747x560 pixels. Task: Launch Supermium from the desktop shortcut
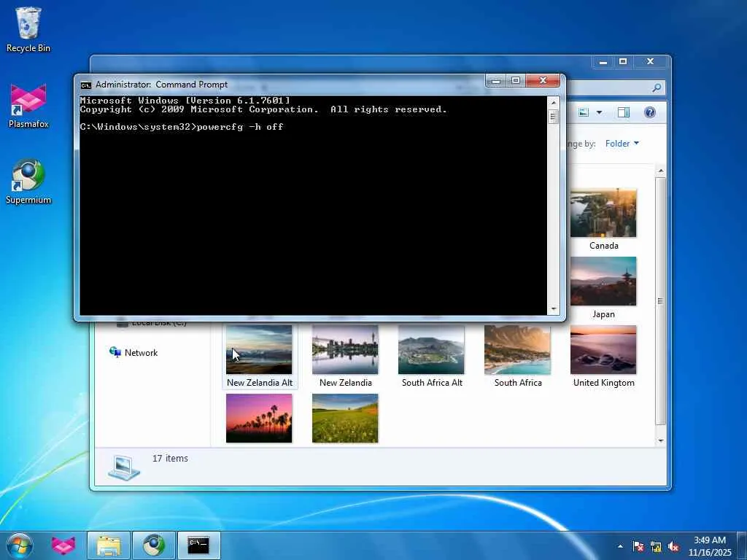click(28, 182)
